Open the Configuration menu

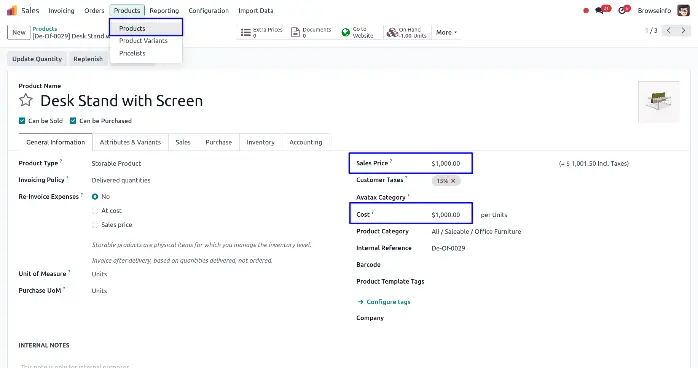[x=208, y=10]
